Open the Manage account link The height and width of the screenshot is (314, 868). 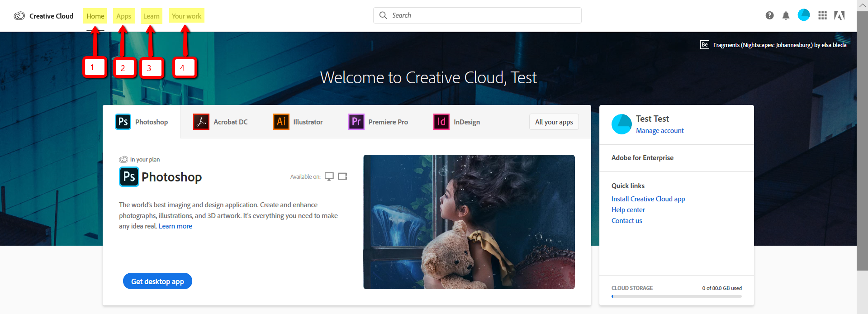coord(660,130)
